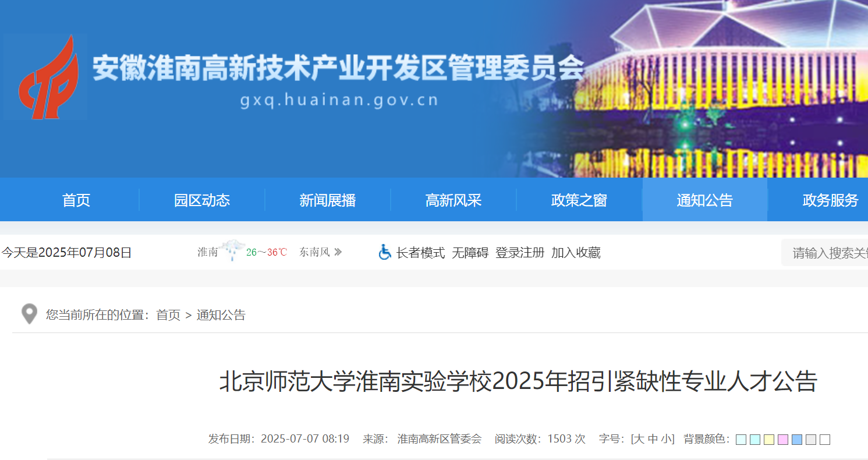868x460 pixels.
Task: Enable 长者模式 elder mode
Action: (420, 253)
